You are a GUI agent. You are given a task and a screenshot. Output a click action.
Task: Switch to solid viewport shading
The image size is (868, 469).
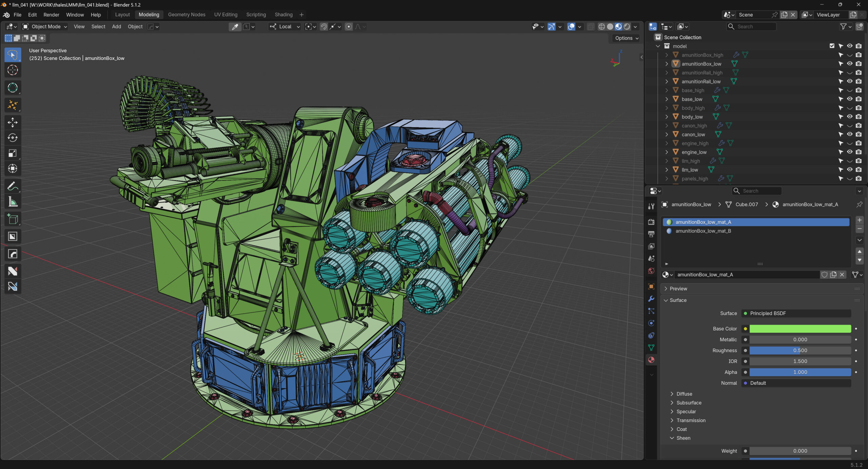click(610, 26)
